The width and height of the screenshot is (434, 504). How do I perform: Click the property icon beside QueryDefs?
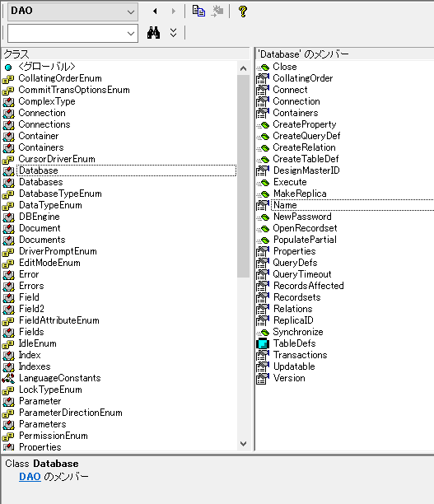pyautogui.click(x=263, y=263)
